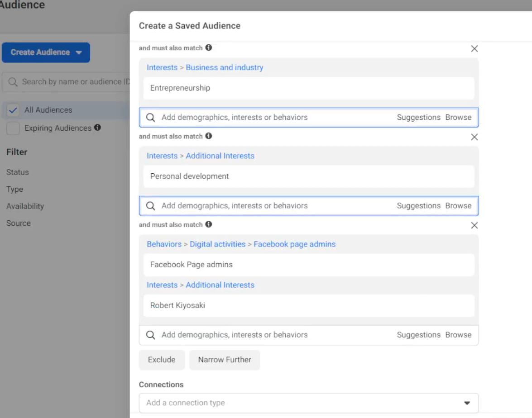532x418 pixels.
Task: Click the Business and industry category link
Action: point(225,67)
